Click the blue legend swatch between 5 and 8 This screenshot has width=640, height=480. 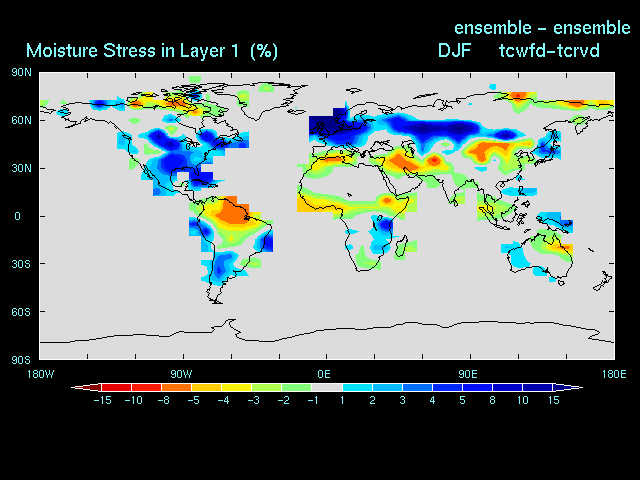pos(478,387)
